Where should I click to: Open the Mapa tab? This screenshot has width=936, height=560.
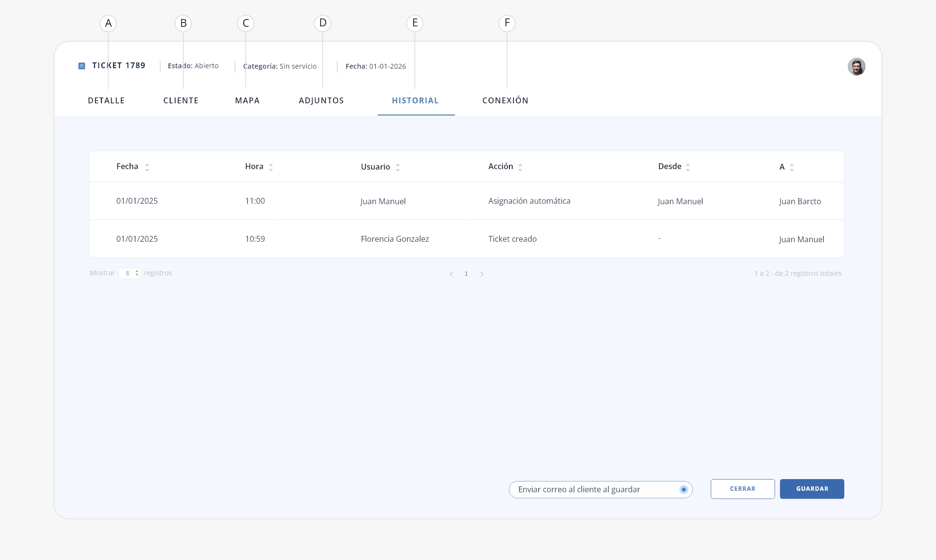[x=247, y=100]
